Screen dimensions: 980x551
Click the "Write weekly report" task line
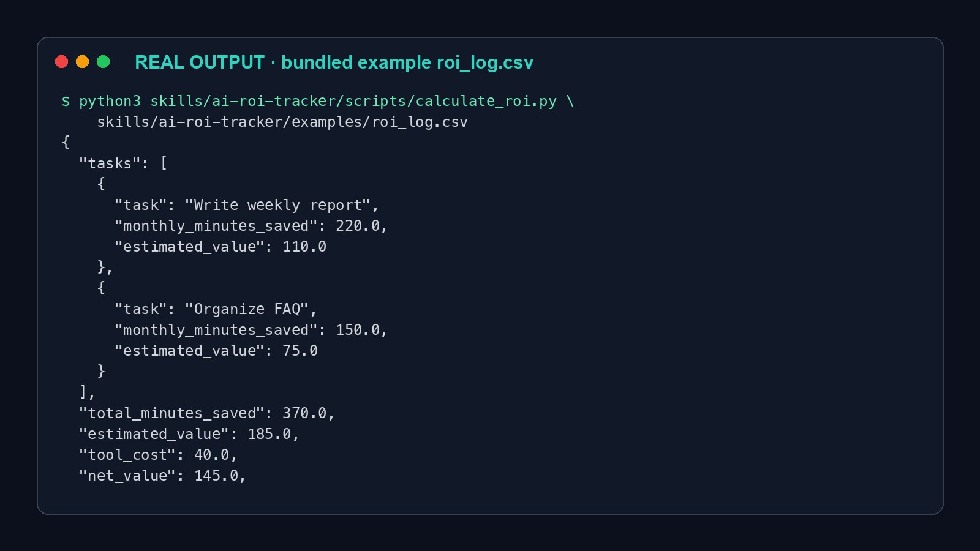point(247,205)
